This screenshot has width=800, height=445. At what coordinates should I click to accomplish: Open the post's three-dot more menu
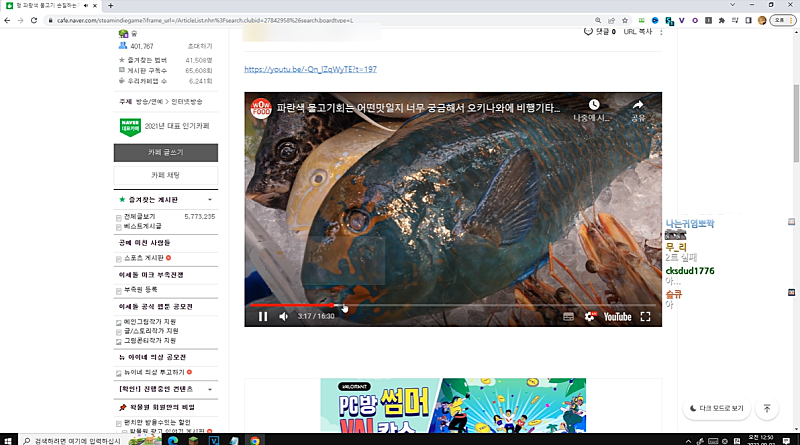tap(660, 32)
